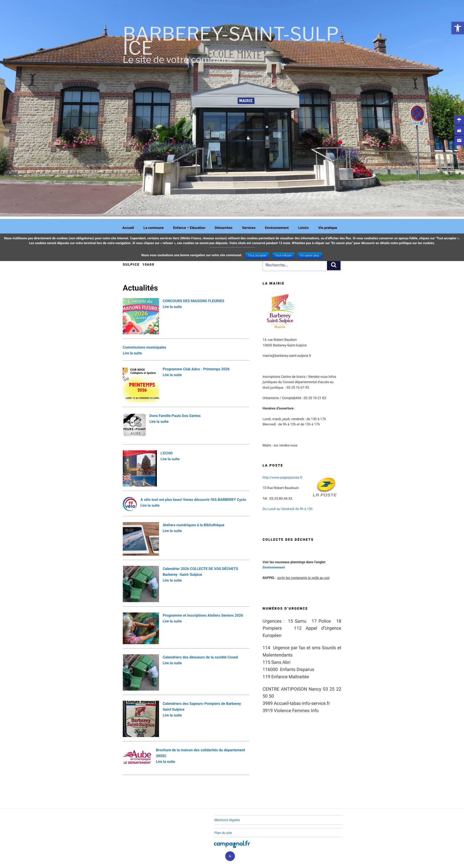
Task: Click the En savoir plus cookie button
Action: 310,255
